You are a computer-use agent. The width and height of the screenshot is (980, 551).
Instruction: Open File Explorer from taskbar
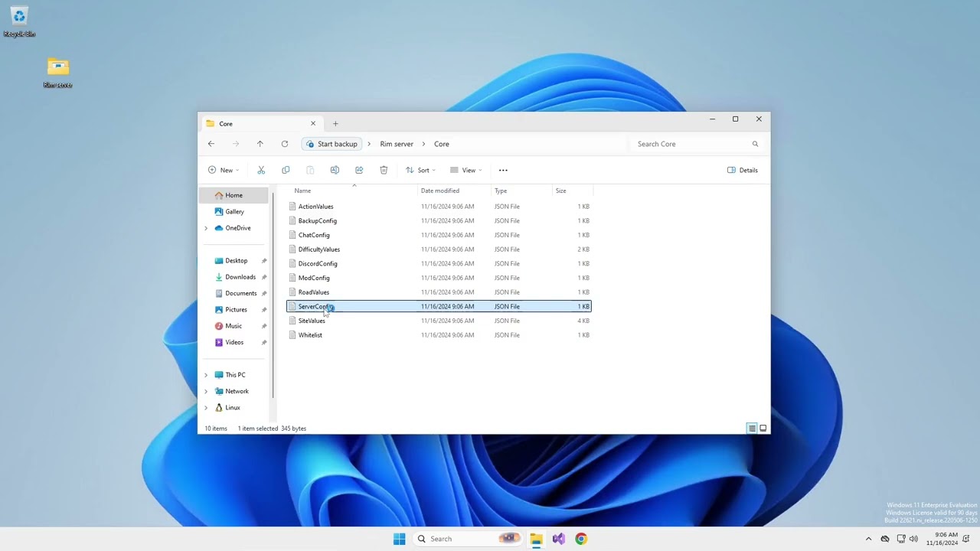point(536,539)
